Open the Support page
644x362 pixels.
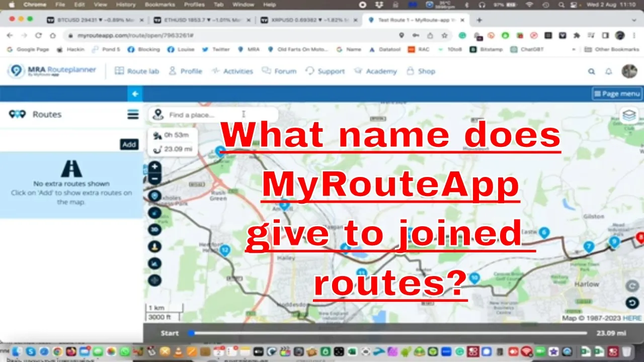point(326,71)
